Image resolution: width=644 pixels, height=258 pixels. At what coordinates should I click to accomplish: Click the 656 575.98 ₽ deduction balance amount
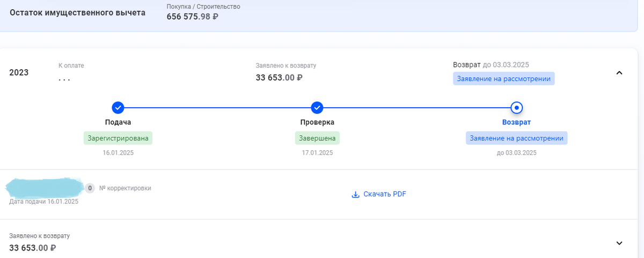[192, 17]
